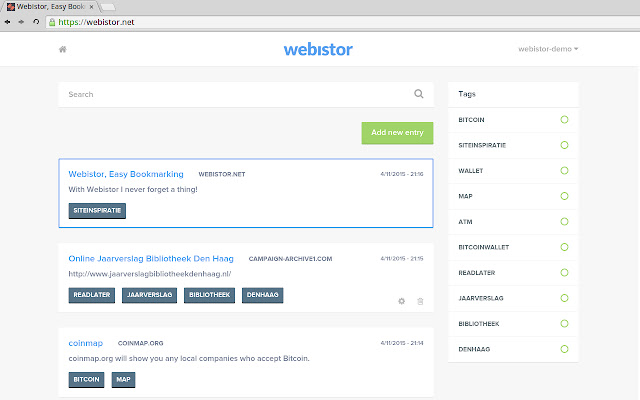Click the Add new entry button

coord(397,133)
